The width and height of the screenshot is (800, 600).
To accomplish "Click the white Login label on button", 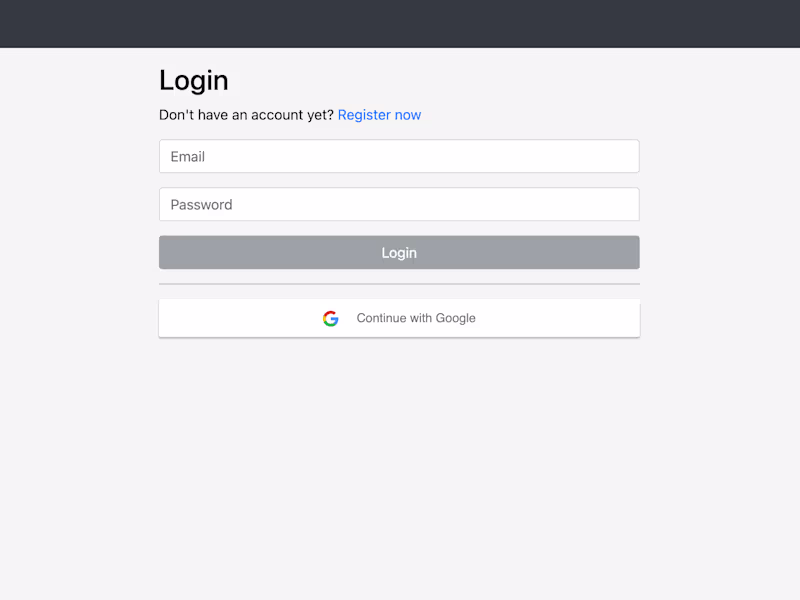I will [399, 253].
